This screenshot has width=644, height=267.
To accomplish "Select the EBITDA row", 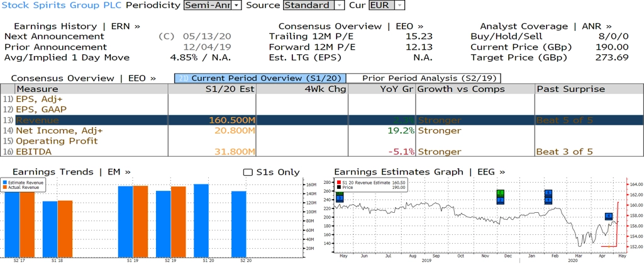I will click(x=321, y=151).
